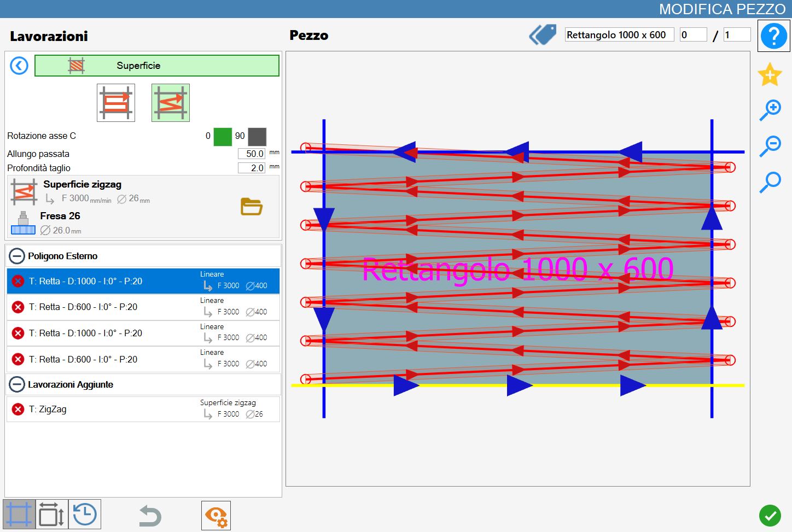
Task: Select the second T: Retta D:600 row
Action: (143, 359)
